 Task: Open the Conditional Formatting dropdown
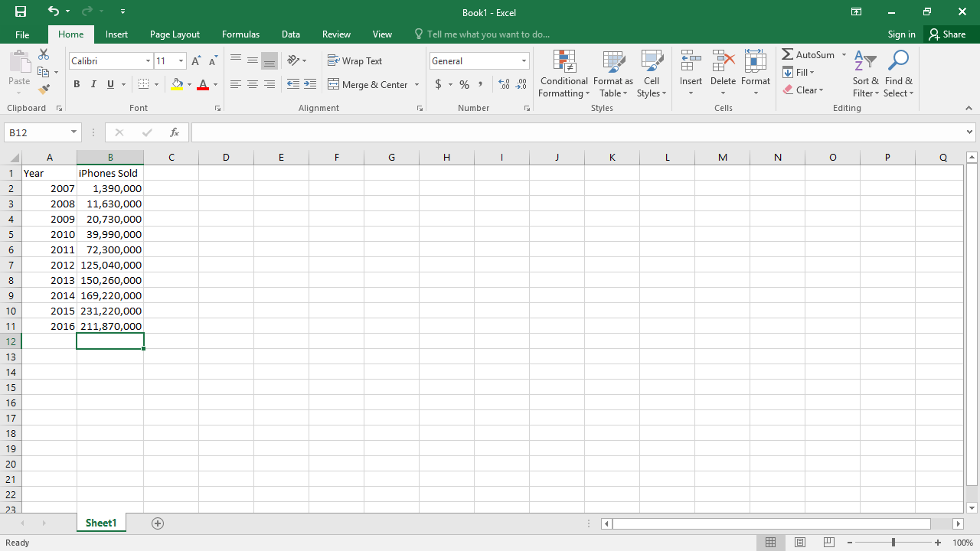pyautogui.click(x=563, y=73)
